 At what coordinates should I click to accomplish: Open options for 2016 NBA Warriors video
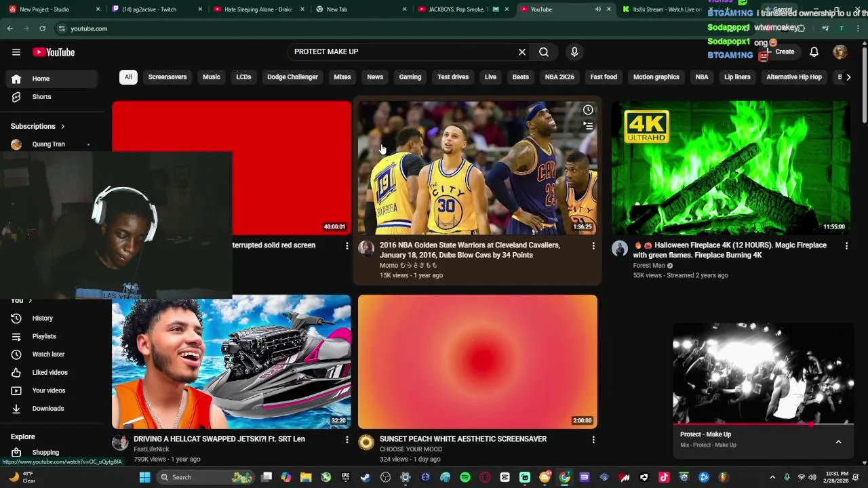(593, 245)
